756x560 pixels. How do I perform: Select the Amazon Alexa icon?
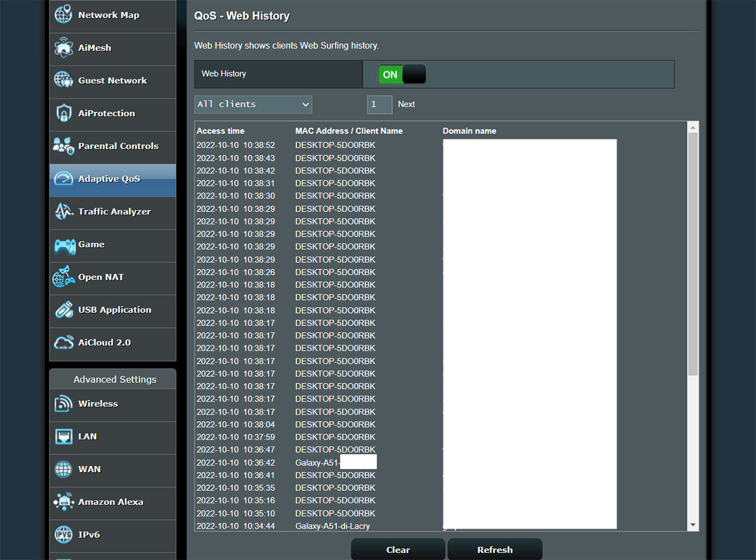coord(63,502)
